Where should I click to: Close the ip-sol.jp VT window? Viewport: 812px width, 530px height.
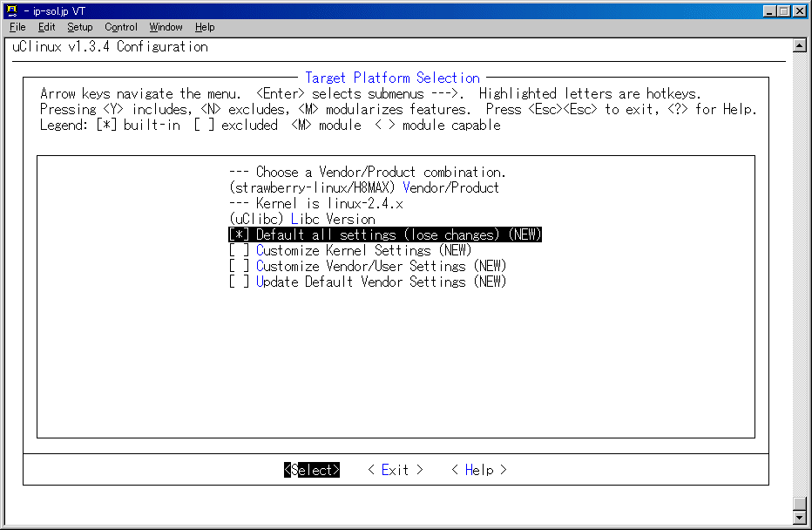800,10
